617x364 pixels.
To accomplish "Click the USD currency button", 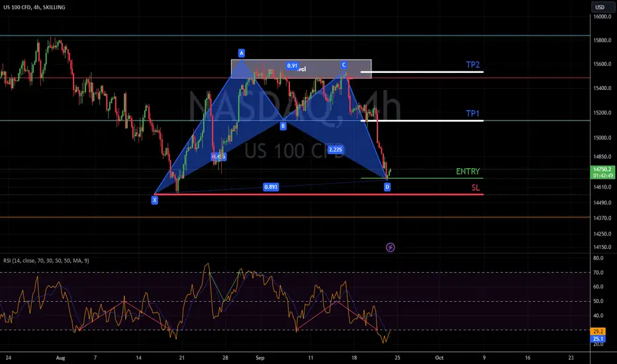I will pos(602,7).
